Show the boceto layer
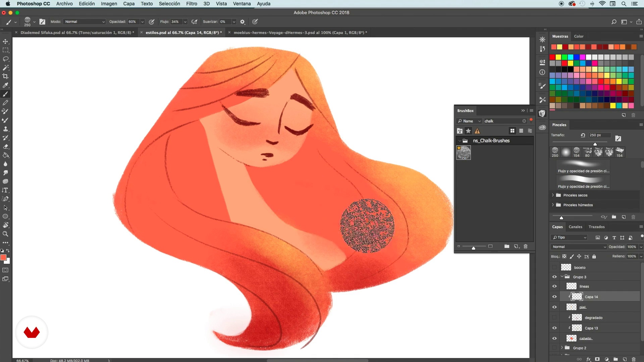The image size is (644, 362). coord(554,267)
